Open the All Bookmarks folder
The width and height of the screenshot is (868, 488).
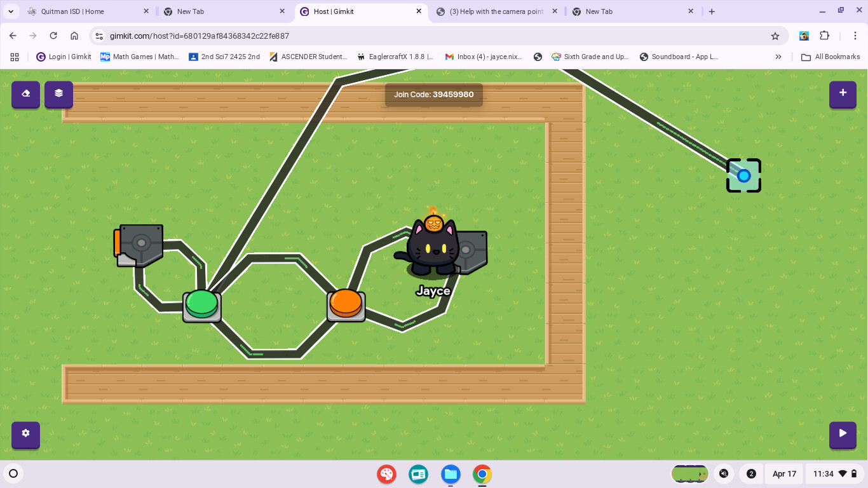831,57
